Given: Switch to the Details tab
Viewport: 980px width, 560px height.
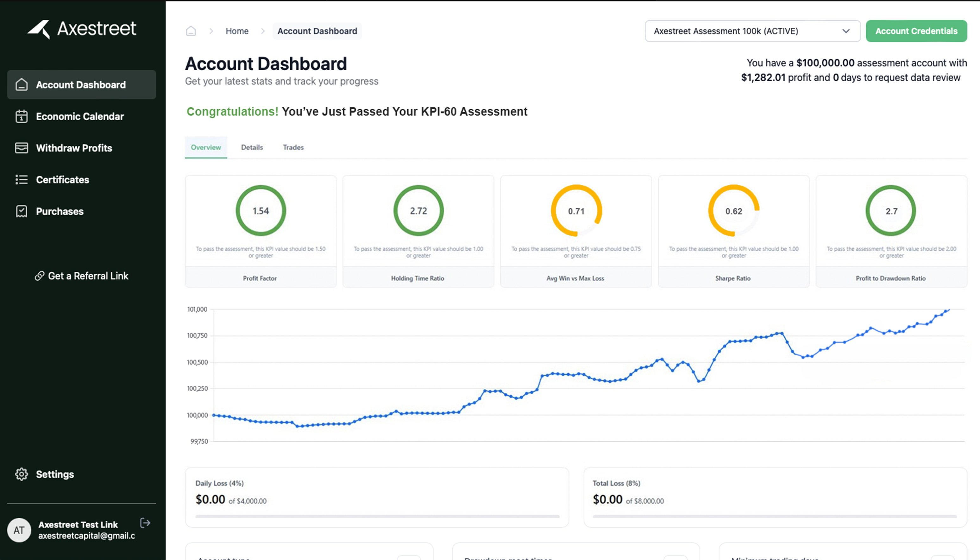Looking at the screenshot, I should point(252,147).
